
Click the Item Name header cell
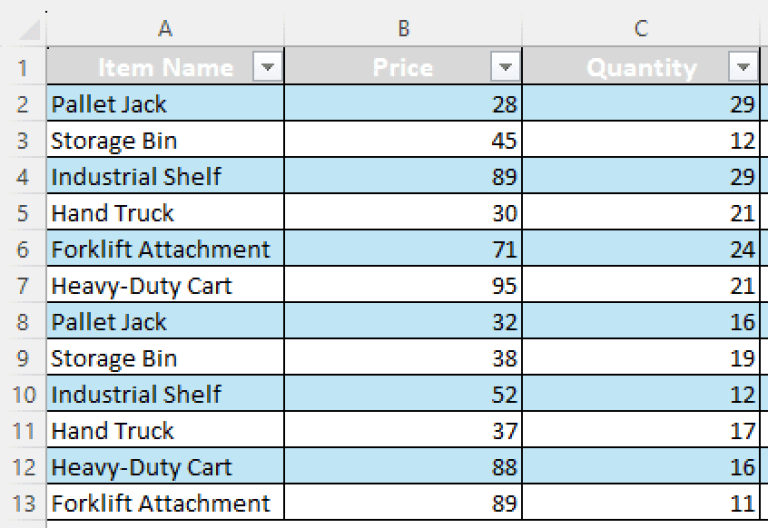click(x=166, y=66)
